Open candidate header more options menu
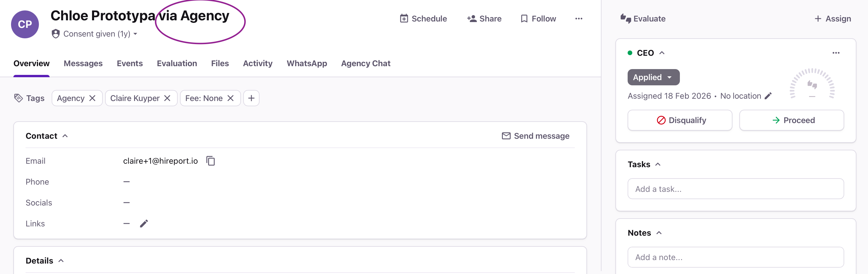Screen dimensions: 868x274 579,19
